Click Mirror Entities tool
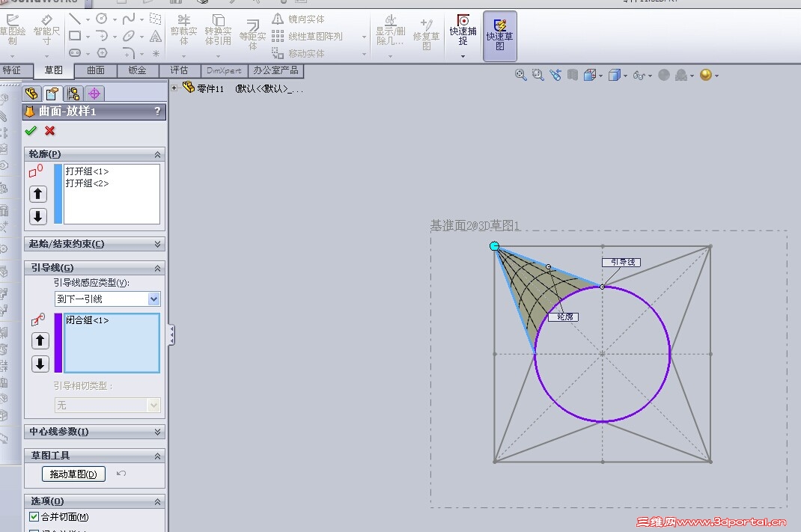This screenshot has height=532, width=801. tap(298, 19)
